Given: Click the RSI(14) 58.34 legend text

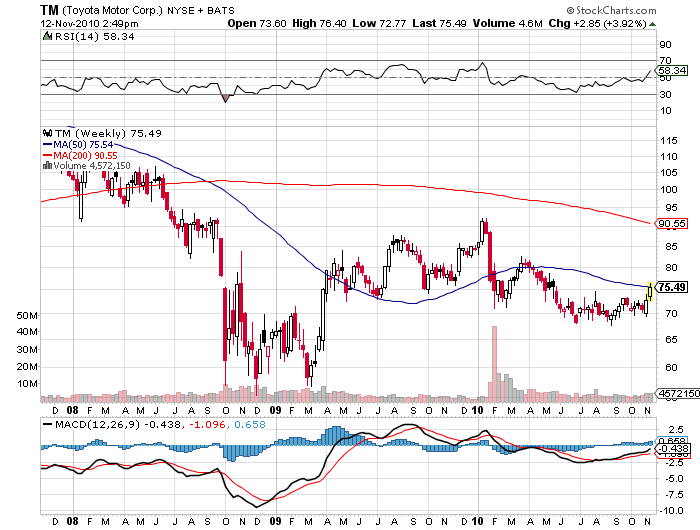Looking at the screenshot, I should (95, 37).
